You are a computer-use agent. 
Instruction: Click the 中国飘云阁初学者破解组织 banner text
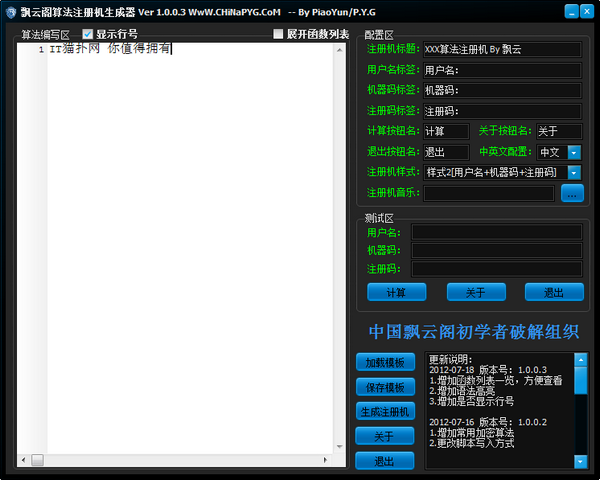[x=474, y=332]
